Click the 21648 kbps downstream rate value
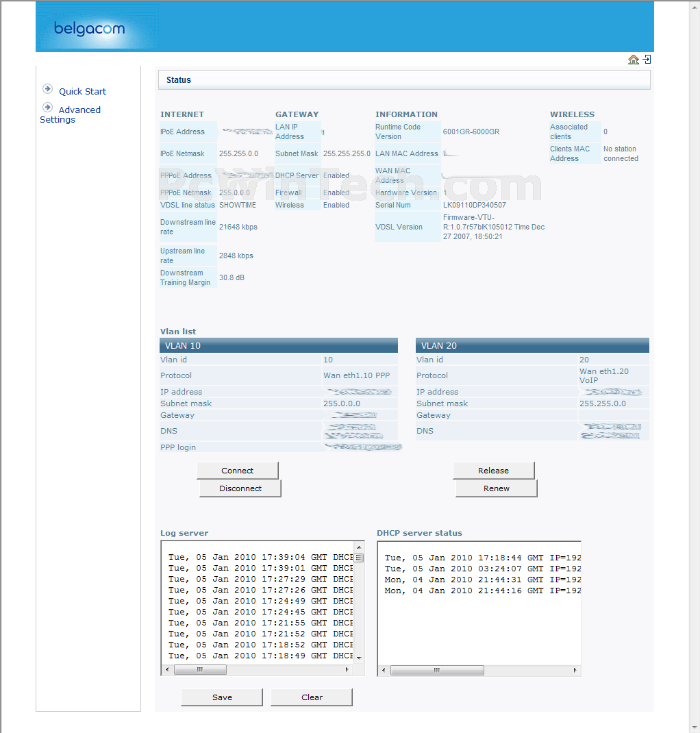700x733 pixels. point(238,227)
